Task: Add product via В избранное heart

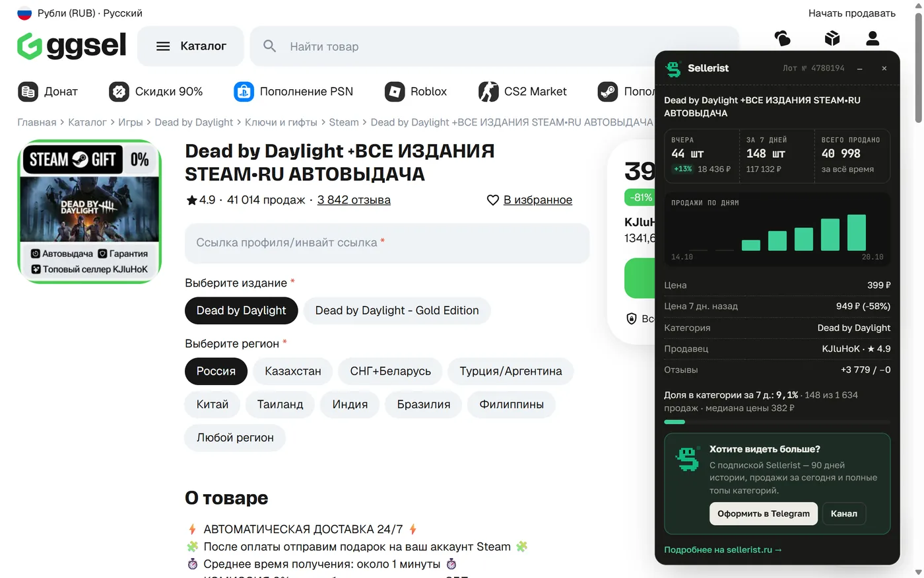Action: 529,200
